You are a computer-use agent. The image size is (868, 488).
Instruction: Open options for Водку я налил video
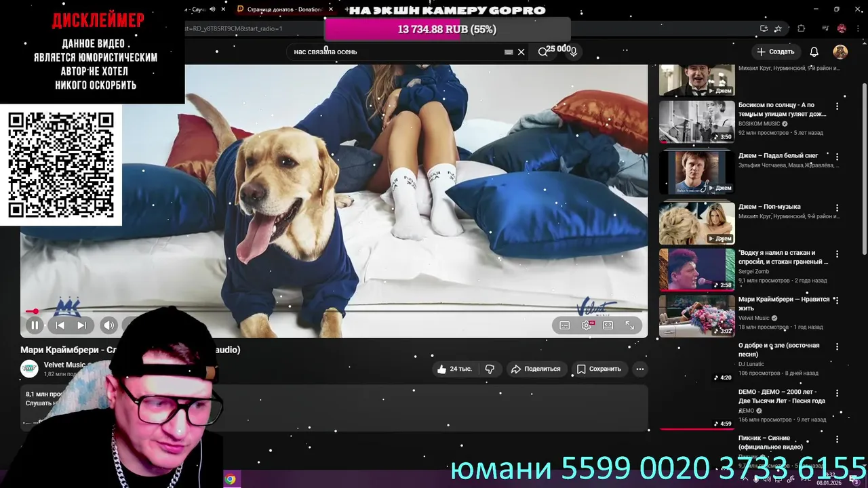click(837, 254)
